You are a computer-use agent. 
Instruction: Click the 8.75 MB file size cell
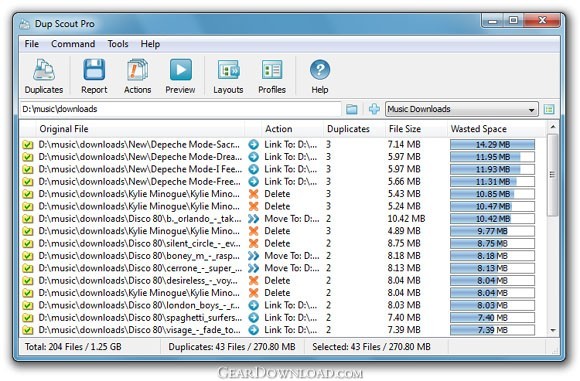(x=404, y=243)
